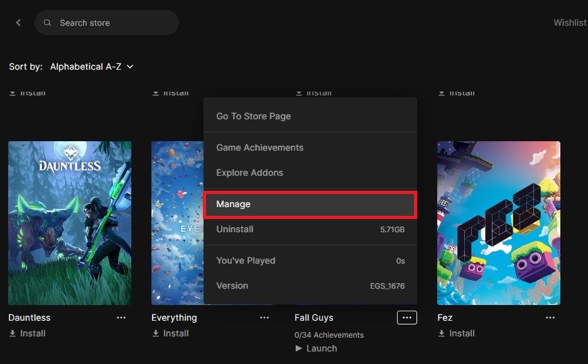The height and width of the screenshot is (364, 588).
Task: Click the Dauntless Install download icon
Action: click(12, 333)
